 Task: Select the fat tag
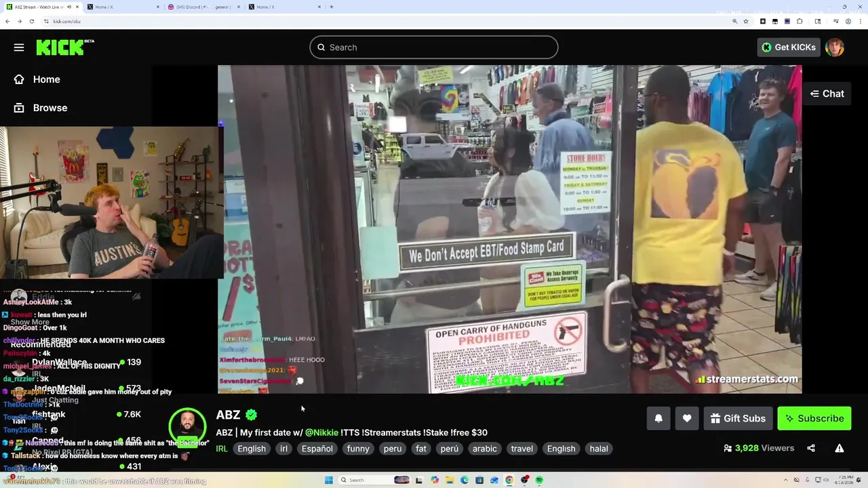click(421, 449)
